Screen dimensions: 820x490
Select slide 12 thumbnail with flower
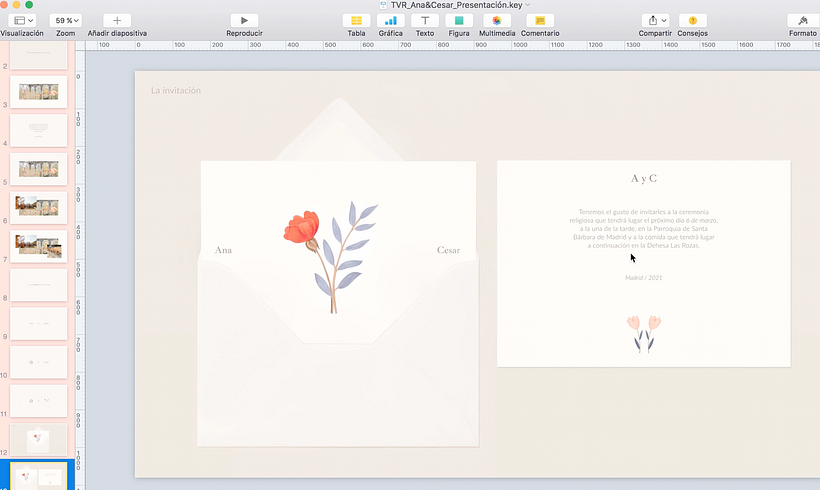coord(39,439)
